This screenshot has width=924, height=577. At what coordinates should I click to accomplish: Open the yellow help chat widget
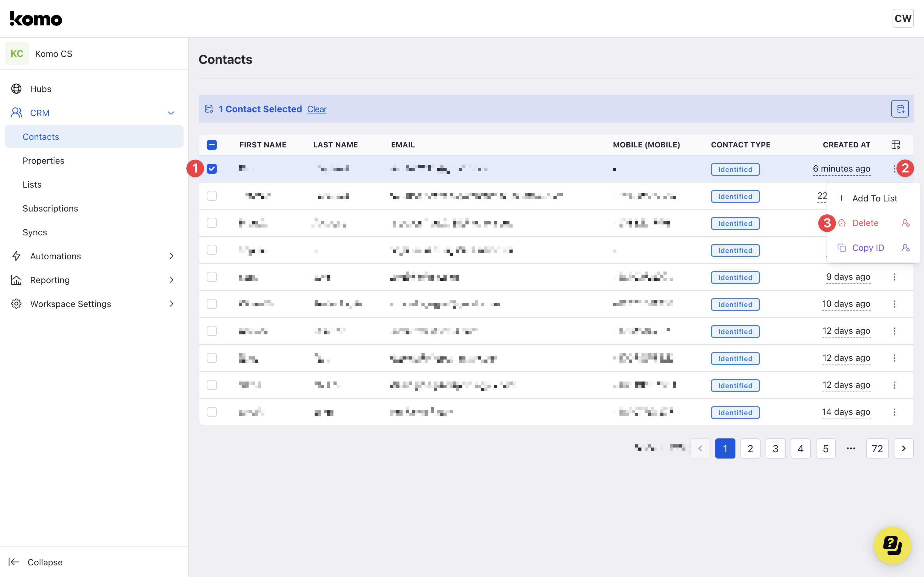pos(892,545)
